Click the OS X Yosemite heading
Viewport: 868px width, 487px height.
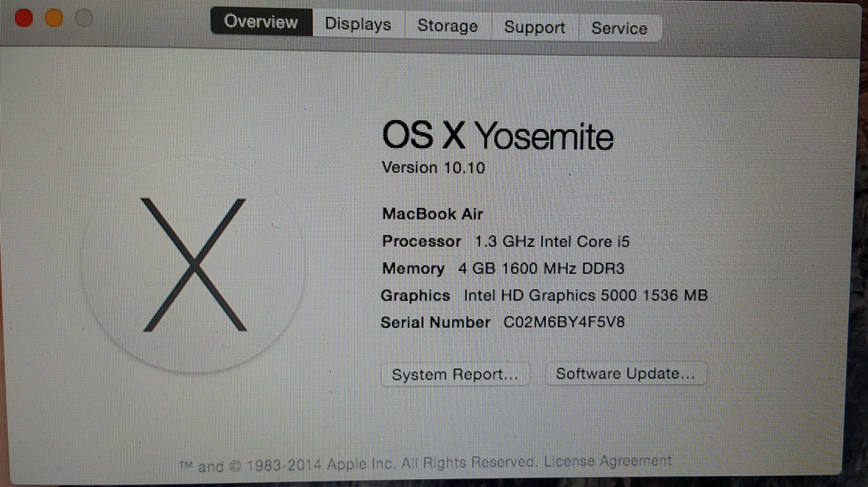498,136
